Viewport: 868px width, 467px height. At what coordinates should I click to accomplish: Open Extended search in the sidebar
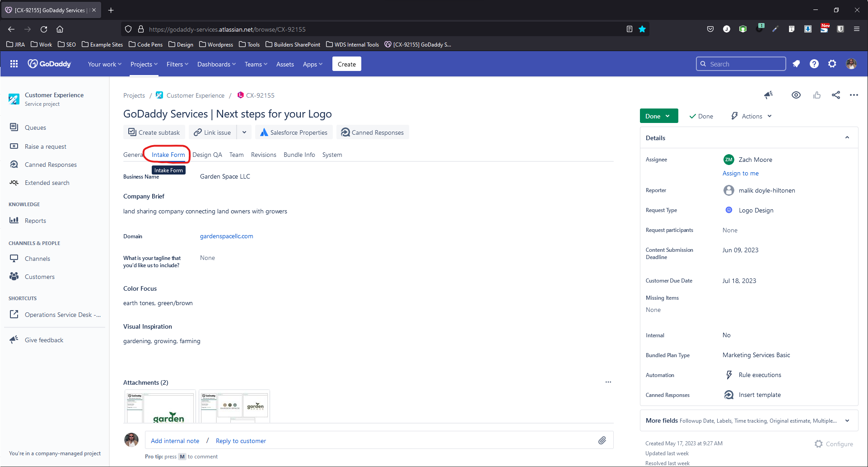coord(47,183)
